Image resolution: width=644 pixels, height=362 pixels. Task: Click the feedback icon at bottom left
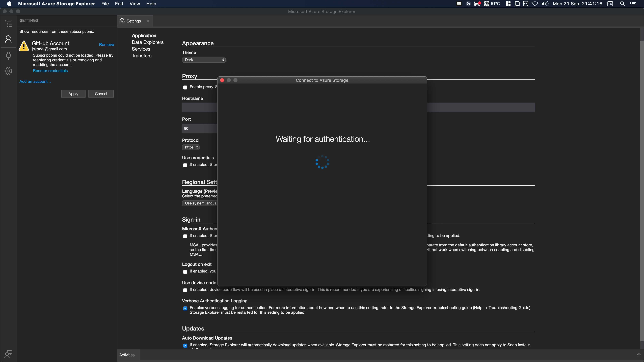coord(8,354)
